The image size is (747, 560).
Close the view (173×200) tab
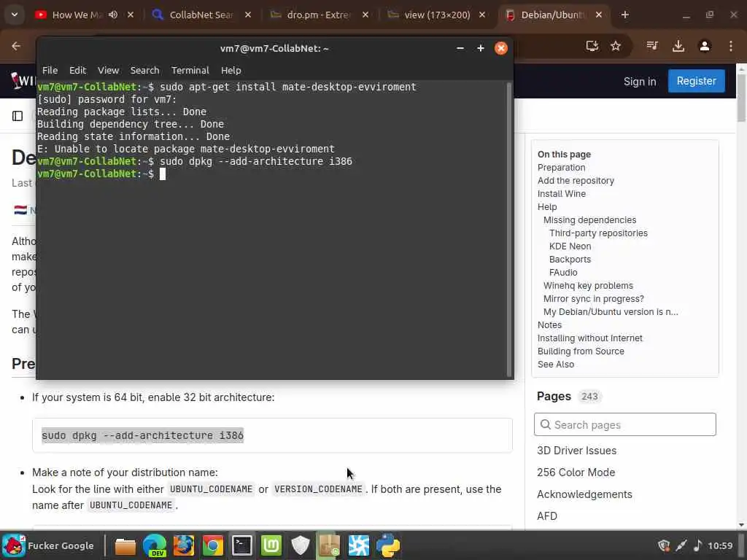482,15
